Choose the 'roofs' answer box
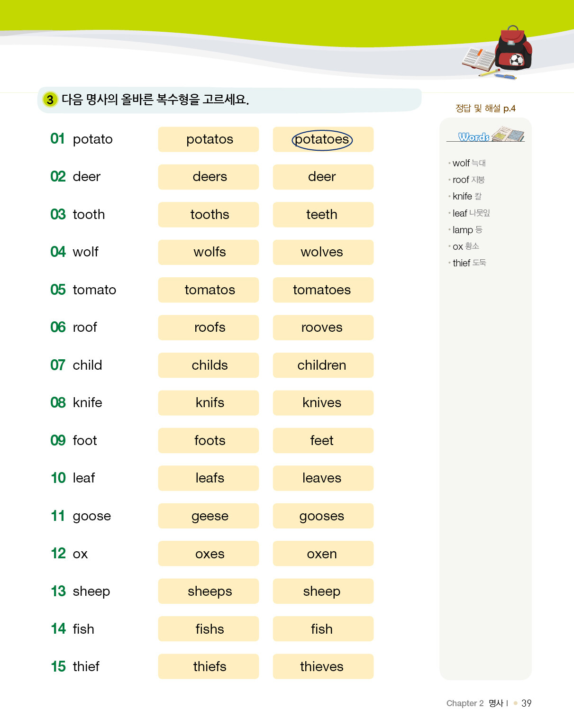Screen dimensions: 574x728 click(x=209, y=328)
